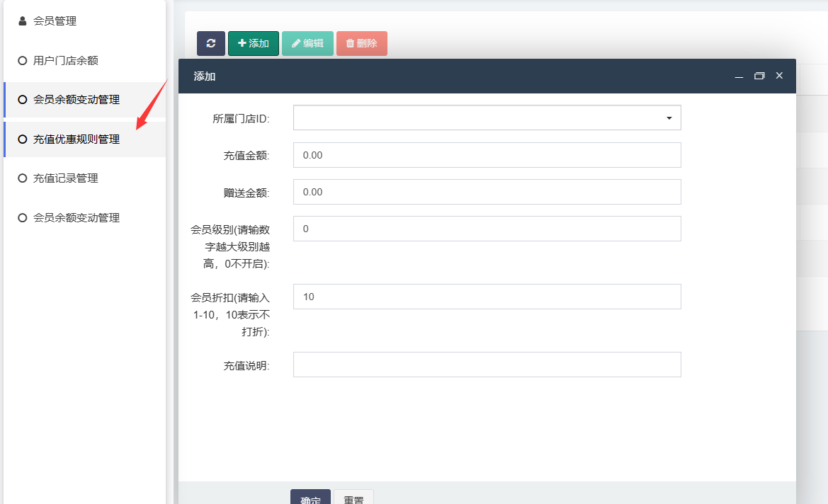Click the red 删除 button
Screen dimensions: 828x504
362,43
